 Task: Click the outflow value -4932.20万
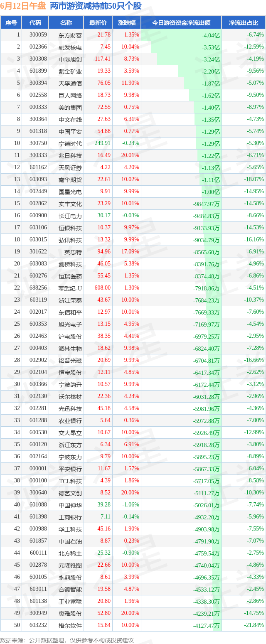click(x=206, y=517)
